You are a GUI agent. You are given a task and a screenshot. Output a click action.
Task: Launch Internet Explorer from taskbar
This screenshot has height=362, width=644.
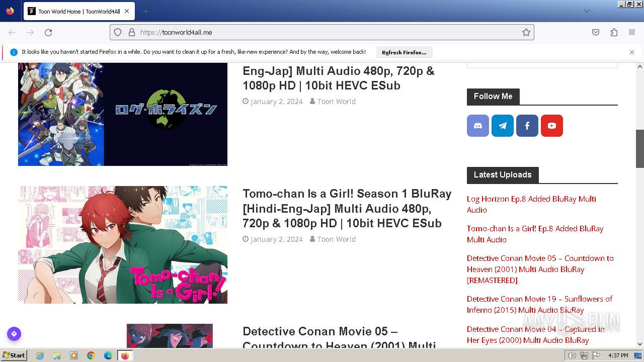pyautogui.click(x=40, y=355)
